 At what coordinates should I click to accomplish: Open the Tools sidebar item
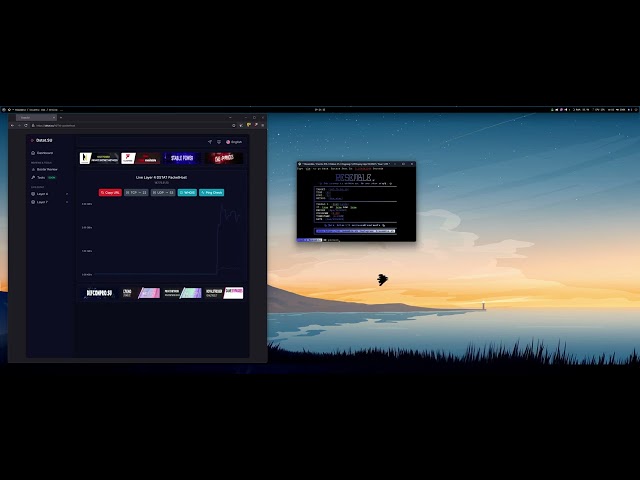[43, 178]
